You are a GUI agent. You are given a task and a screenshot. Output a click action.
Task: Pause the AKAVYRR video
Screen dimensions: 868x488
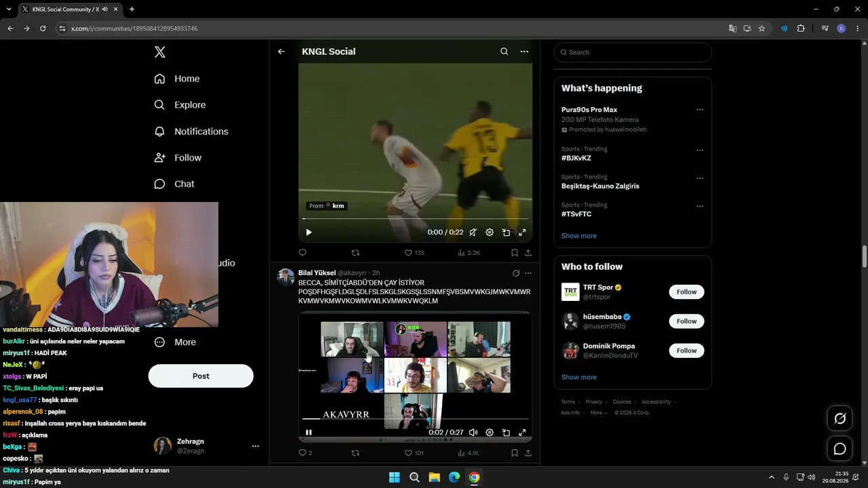point(309,432)
